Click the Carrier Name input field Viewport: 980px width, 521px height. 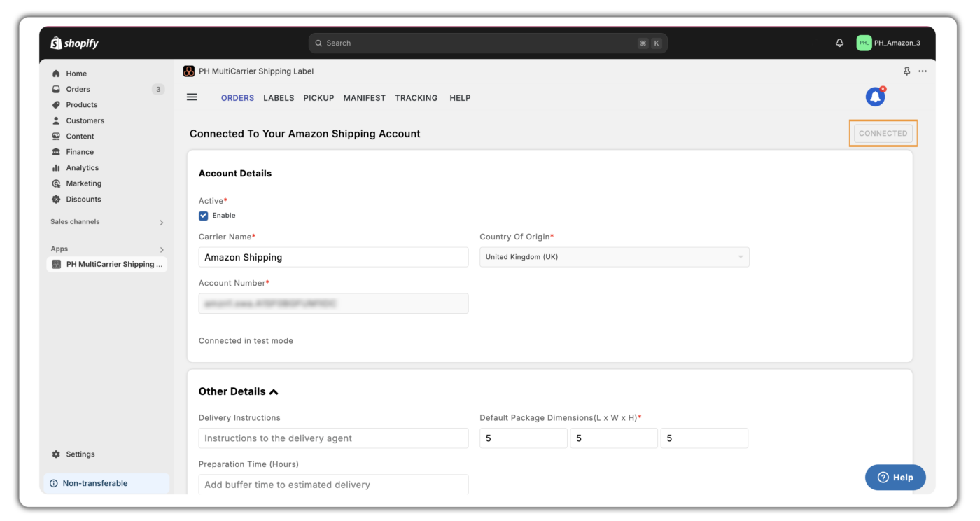click(x=333, y=257)
